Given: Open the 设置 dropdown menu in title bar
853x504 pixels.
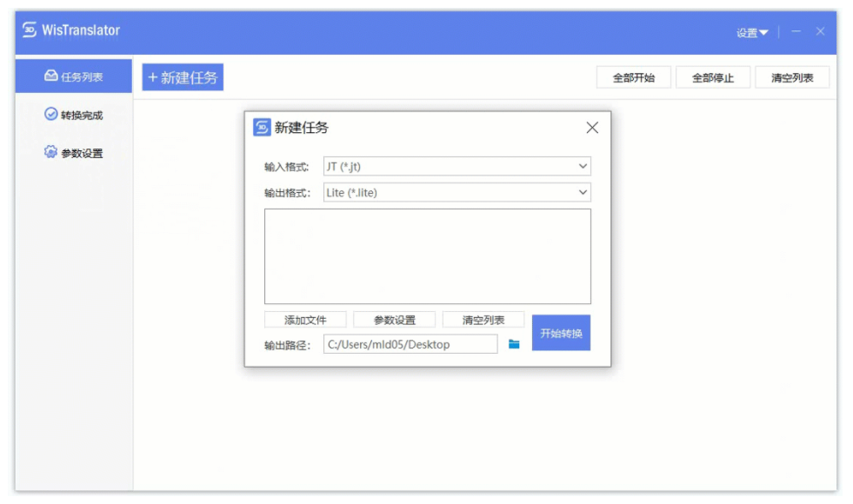Looking at the screenshot, I should pos(752,33).
